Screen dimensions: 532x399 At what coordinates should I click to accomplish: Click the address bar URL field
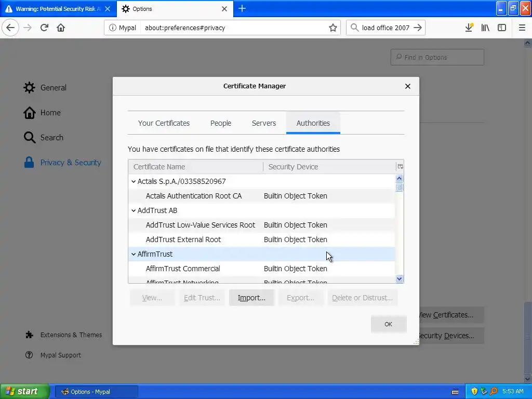click(234, 28)
